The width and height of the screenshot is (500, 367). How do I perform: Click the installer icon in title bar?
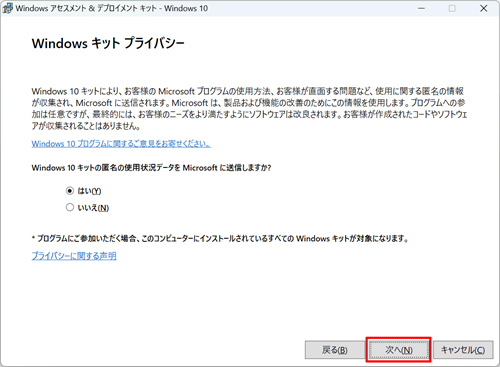[8, 8]
